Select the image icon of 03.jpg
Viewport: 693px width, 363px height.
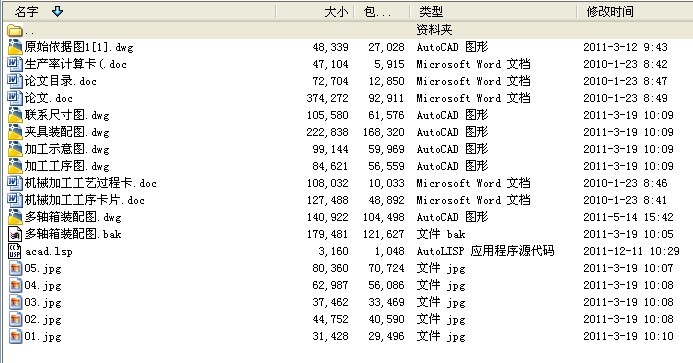coord(15,302)
